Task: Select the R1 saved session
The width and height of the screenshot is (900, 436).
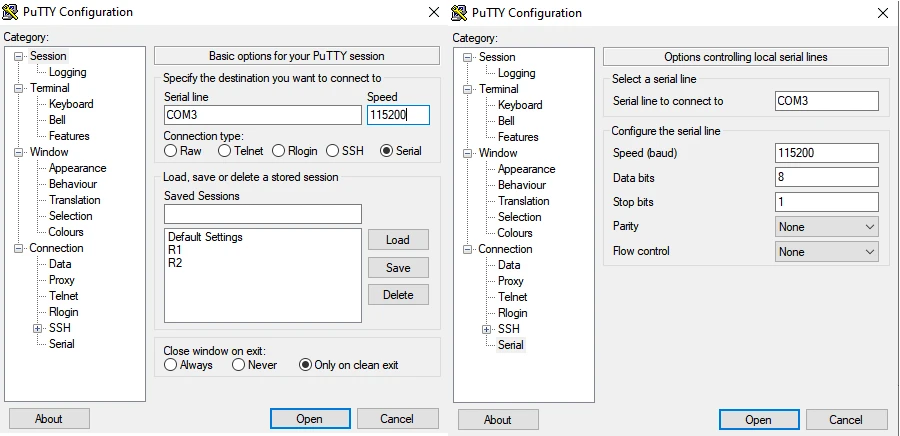Action: (x=175, y=250)
